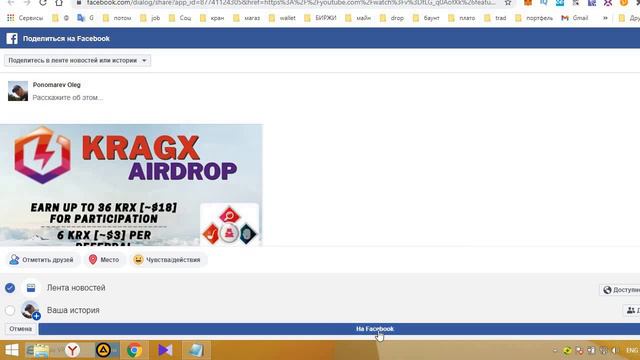Click the ENG language indicator
Screen dimensions: 640x360
tap(631, 350)
